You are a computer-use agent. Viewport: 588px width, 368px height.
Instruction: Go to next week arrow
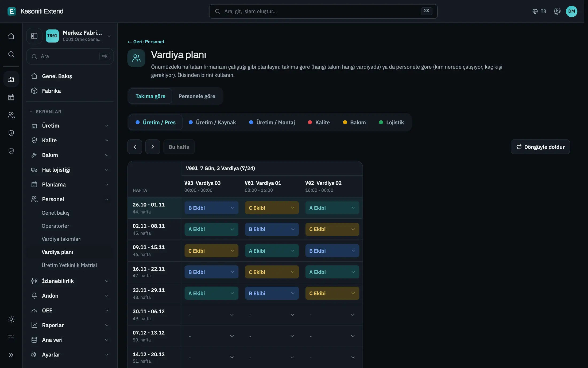point(153,147)
